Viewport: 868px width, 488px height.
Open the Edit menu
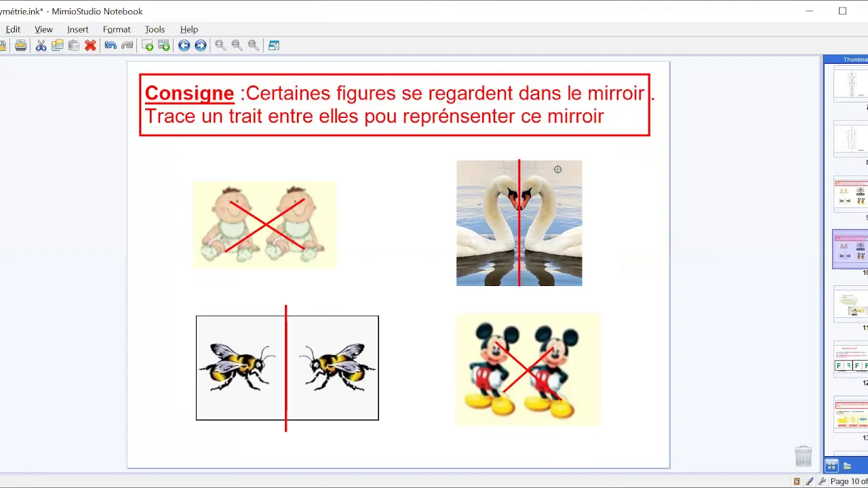(13, 29)
